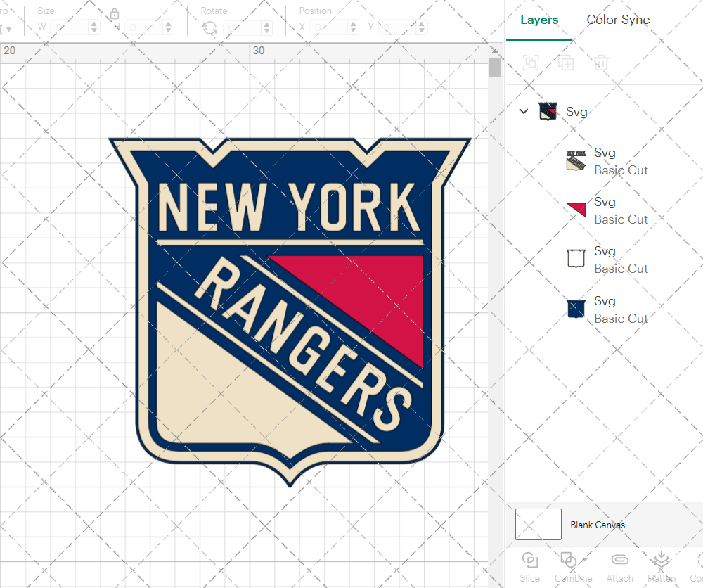
Task: Select the navy shield Svg layer
Action: (x=576, y=309)
